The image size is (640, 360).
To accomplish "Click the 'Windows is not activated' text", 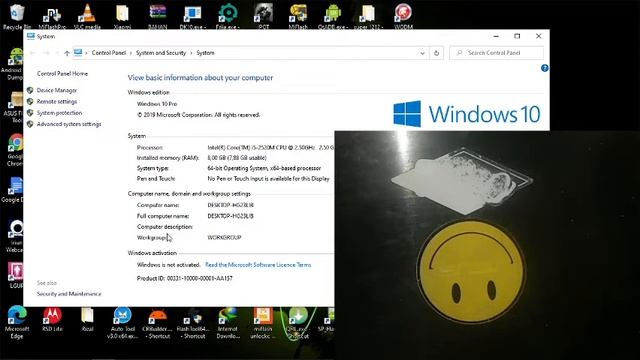I will click(168, 265).
